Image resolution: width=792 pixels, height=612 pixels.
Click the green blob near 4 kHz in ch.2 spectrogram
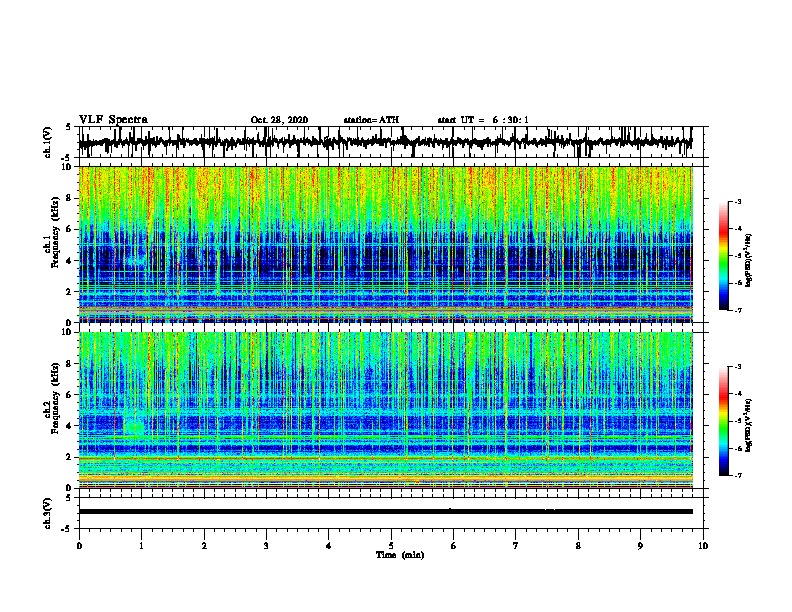point(135,427)
